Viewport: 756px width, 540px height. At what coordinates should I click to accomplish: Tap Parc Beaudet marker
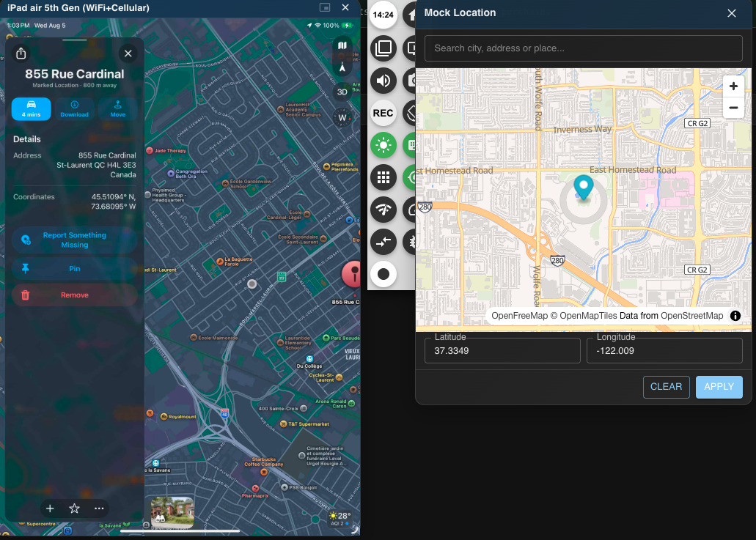coord(326,338)
